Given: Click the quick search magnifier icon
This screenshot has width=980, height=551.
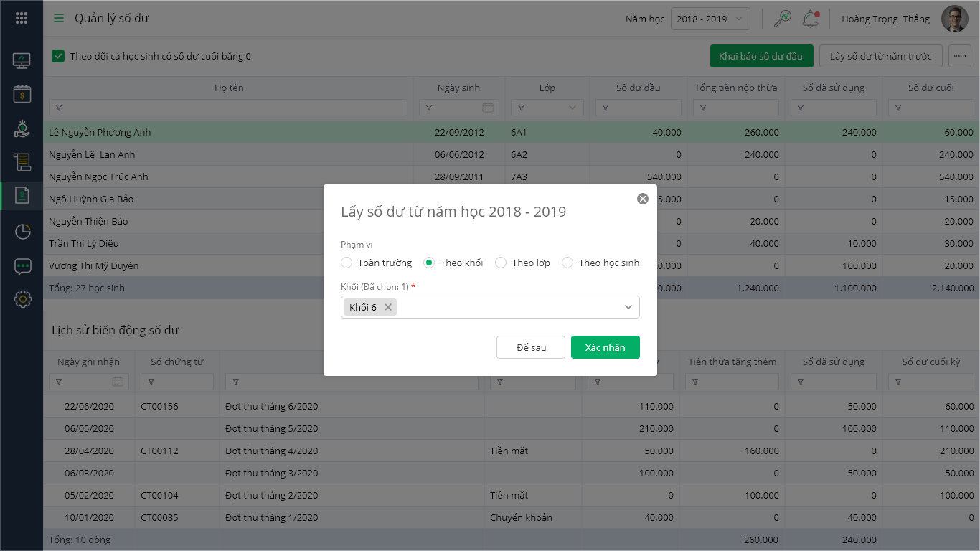Looking at the screenshot, I should [x=782, y=19].
